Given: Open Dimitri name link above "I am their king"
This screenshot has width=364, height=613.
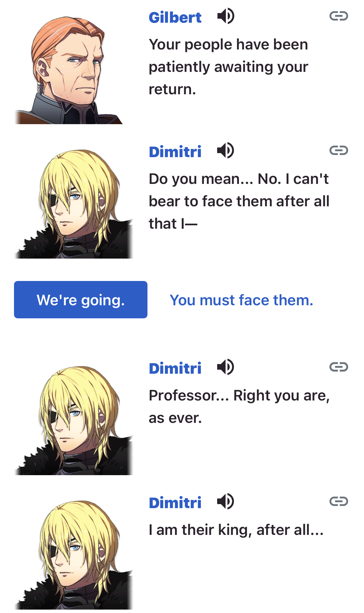Looking at the screenshot, I should tap(175, 503).
